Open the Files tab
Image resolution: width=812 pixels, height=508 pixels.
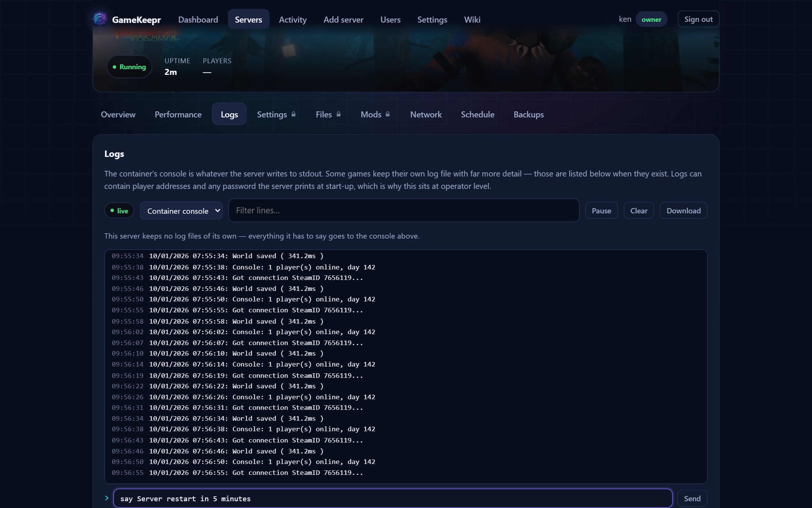(x=328, y=114)
